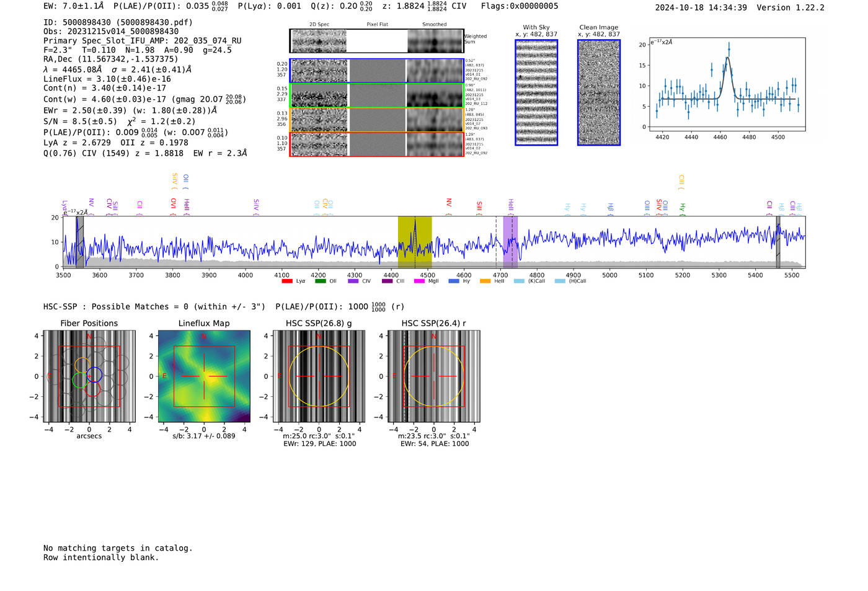Click the gray hatched band near 3540 Å
The image size is (868, 591).
point(80,242)
